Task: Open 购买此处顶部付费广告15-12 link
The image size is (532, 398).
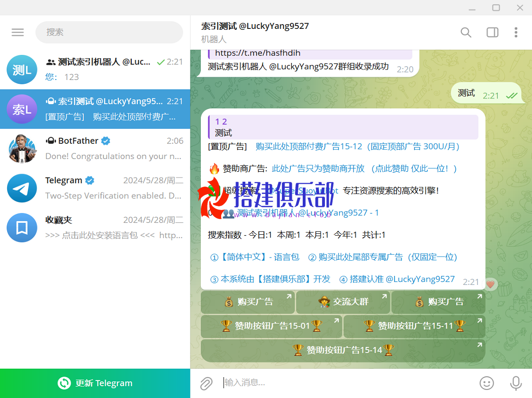Action: [357, 146]
